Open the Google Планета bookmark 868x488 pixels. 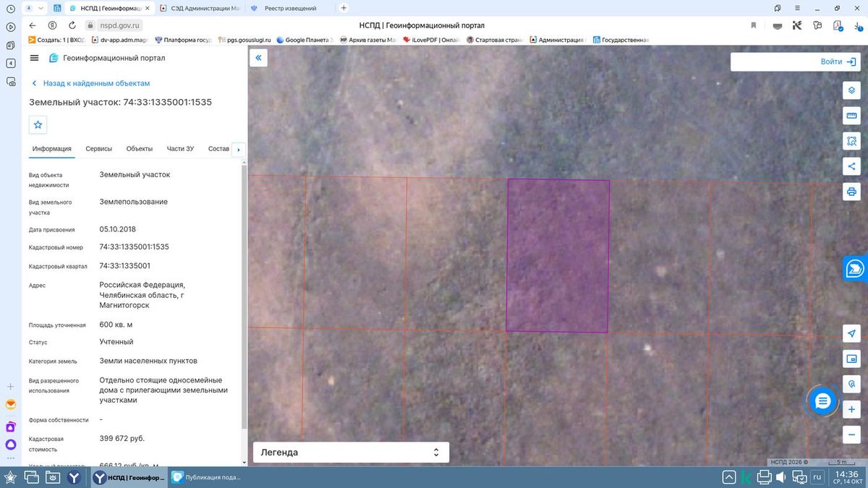(x=304, y=40)
